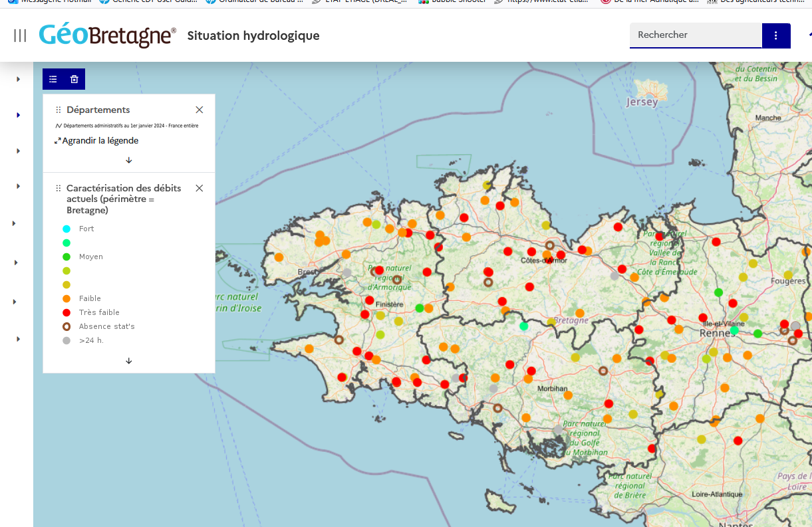This screenshot has height=527, width=812.
Task: Select the Faible legend label
Action: pos(90,298)
